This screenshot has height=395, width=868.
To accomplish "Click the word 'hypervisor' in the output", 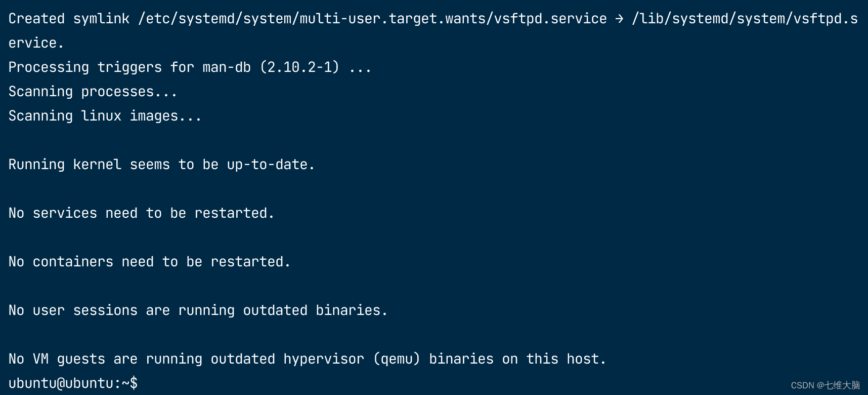I will coord(324,359).
